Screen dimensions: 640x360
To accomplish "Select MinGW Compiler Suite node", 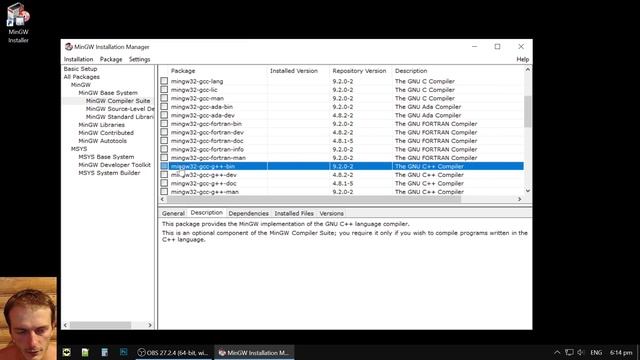I will tap(118, 100).
